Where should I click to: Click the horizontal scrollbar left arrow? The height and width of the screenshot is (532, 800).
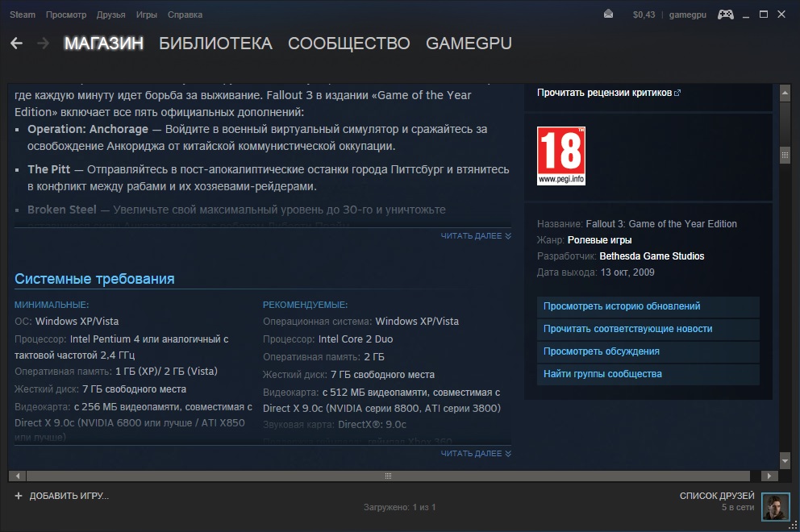click(18, 476)
